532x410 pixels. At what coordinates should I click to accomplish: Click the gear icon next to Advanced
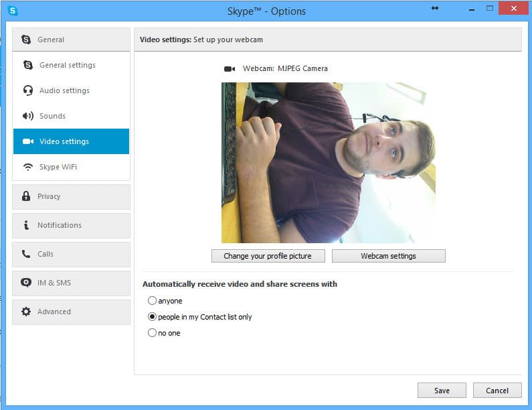[x=26, y=312]
